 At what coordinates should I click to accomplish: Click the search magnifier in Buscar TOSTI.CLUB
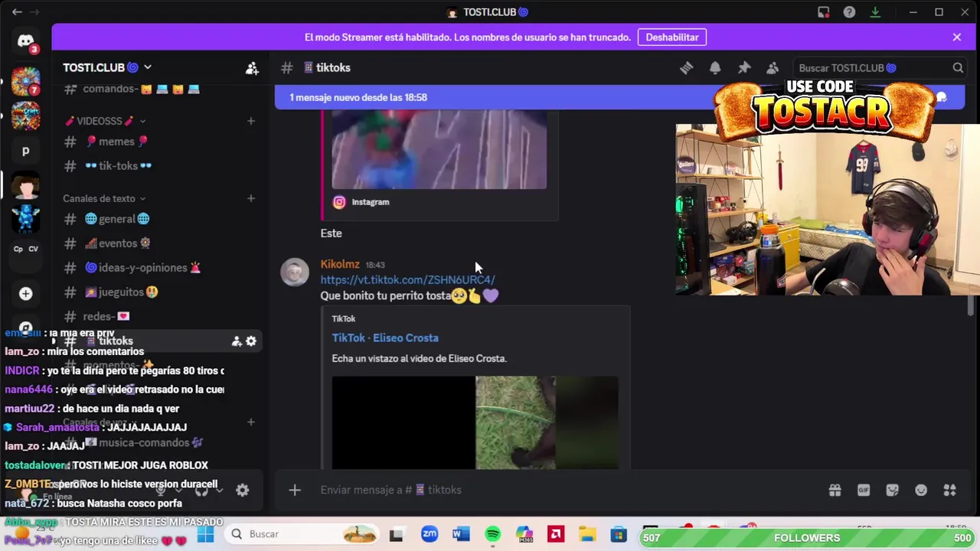pyautogui.click(x=958, y=68)
